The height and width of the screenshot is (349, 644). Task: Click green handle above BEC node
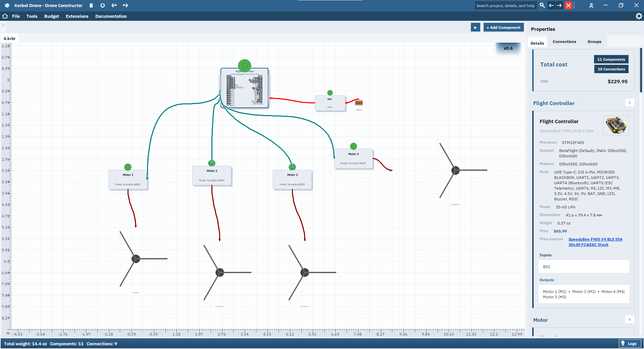pos(330,93)
